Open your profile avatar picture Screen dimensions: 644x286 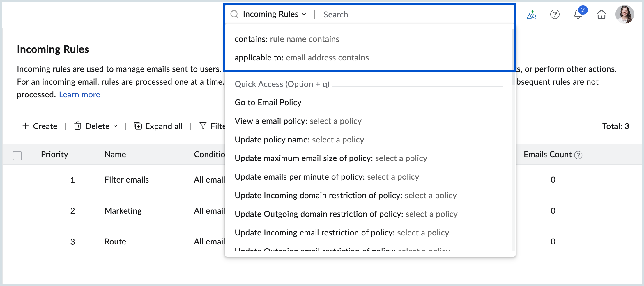point(625,14)
